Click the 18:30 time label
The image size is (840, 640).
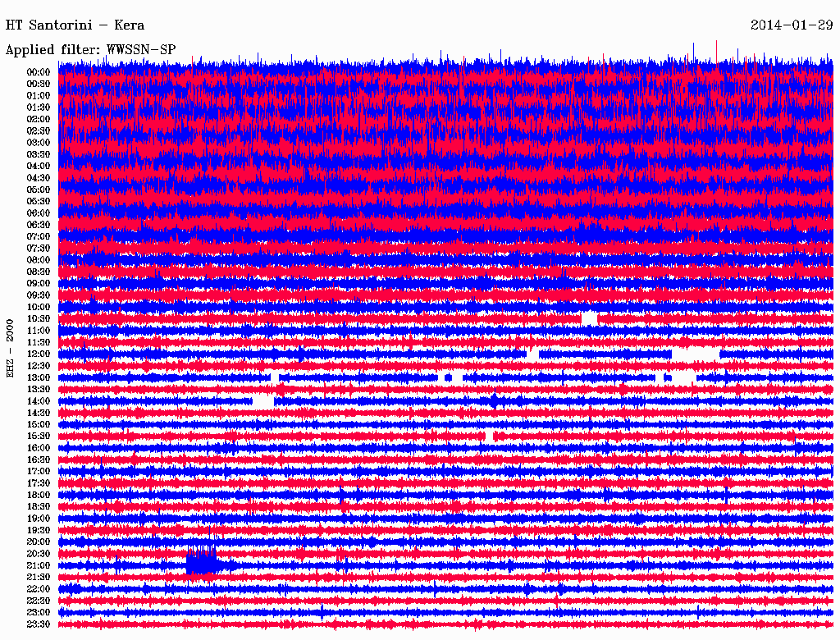tap(39, 506)
